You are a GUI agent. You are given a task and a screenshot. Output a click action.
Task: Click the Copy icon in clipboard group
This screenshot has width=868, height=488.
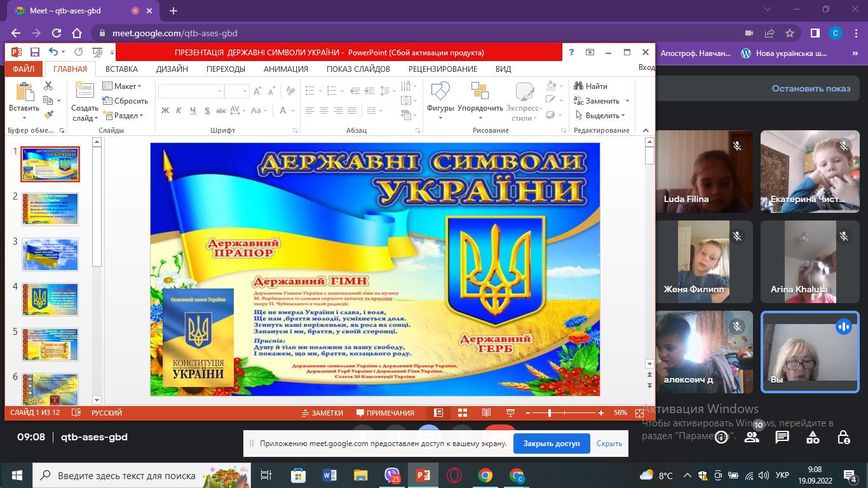48,100
